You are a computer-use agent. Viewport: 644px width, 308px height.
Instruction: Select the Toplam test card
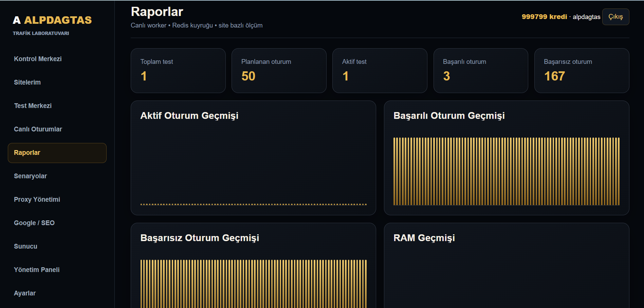(x=178, y=71)
